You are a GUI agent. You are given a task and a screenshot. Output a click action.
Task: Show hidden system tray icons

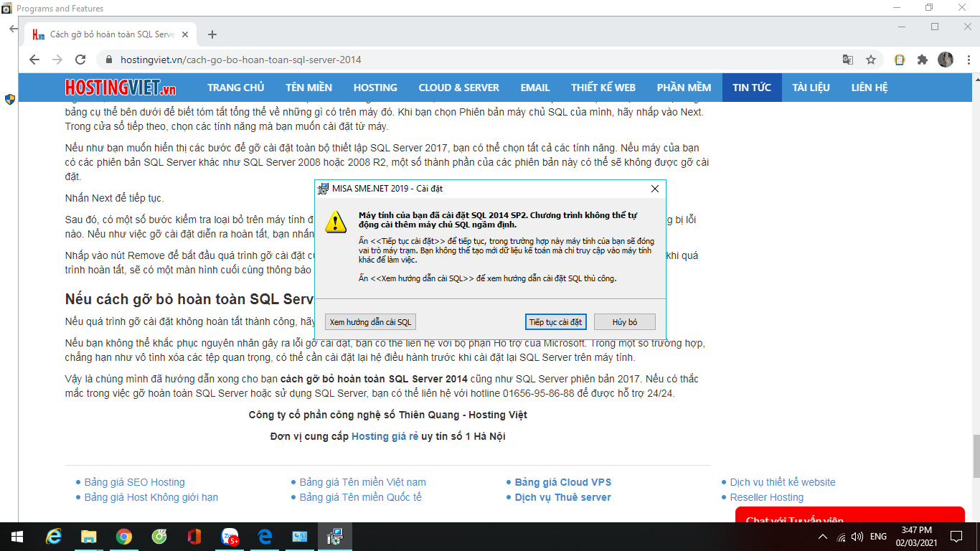823,537
